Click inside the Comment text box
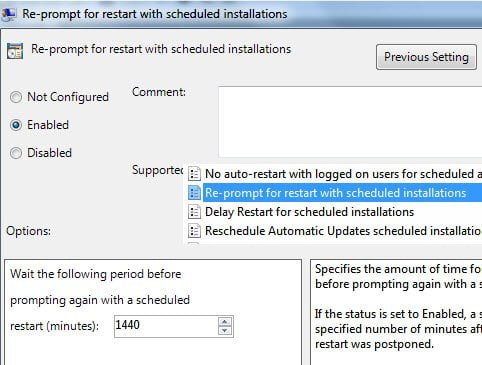 (x=350, y=122)
